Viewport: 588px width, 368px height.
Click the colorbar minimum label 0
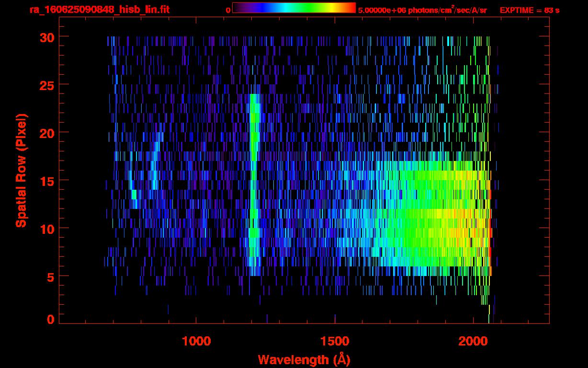coord(228,10)
